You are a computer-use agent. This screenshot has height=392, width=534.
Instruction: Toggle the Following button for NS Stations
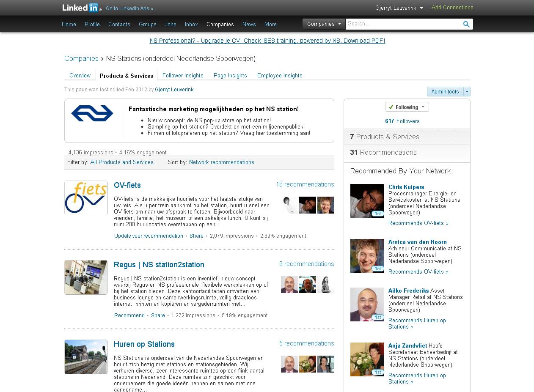tap(407, 107)
